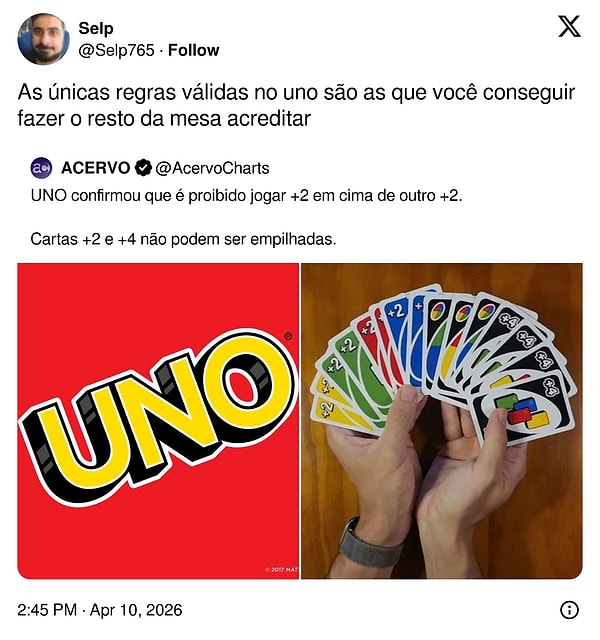View the UNO cards hand photo
Image resolution: width=600 pixels, height=640 pixels.
tap(442, 421)
